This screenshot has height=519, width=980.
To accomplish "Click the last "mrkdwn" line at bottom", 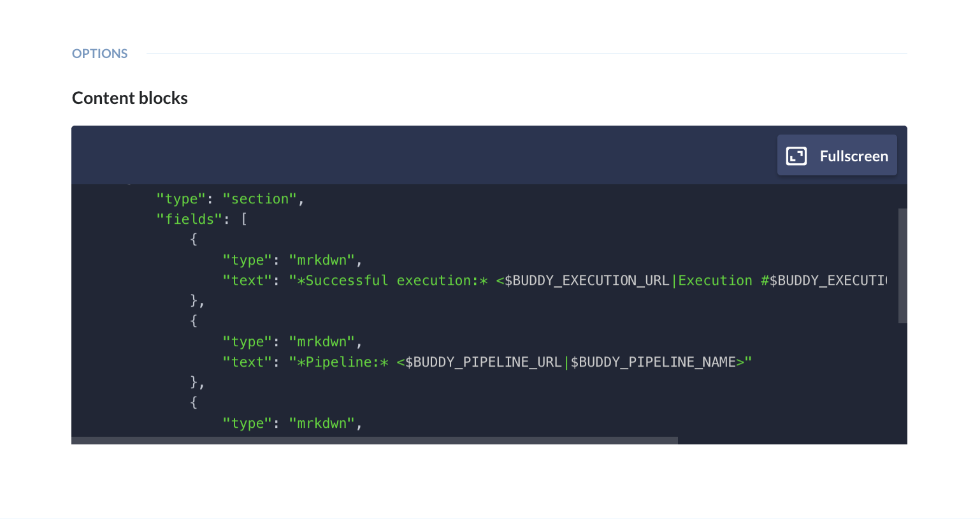I will click(292, 423).
